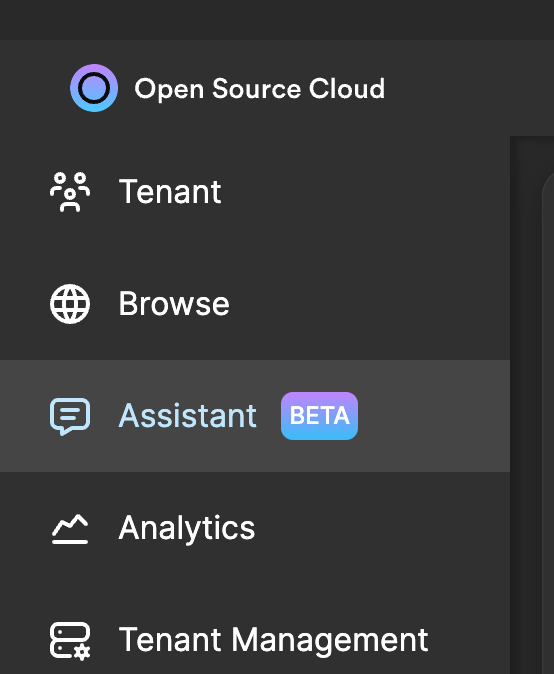554x674 pixels.
Task: Click the Open Source Cloud circular logo
Action: click(x=94, y=88)
